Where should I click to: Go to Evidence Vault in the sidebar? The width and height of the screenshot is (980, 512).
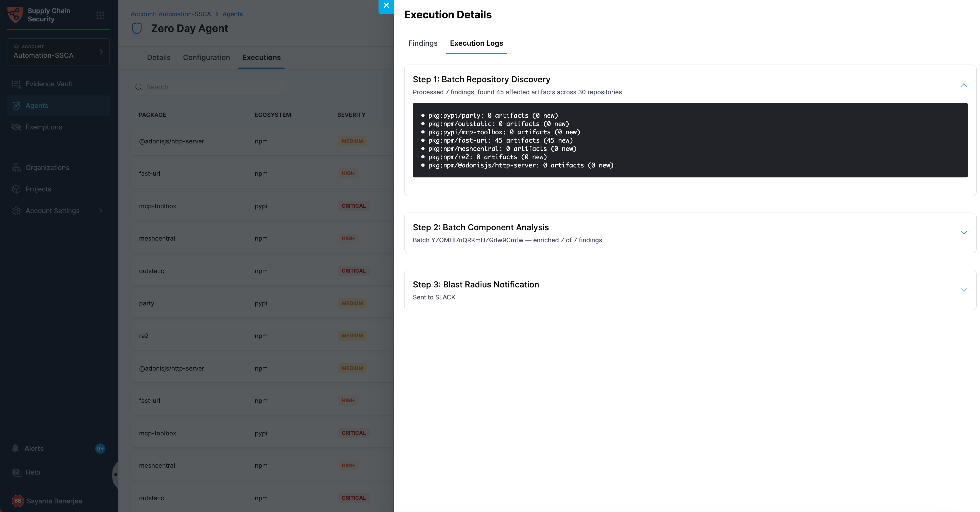(58, 84)
